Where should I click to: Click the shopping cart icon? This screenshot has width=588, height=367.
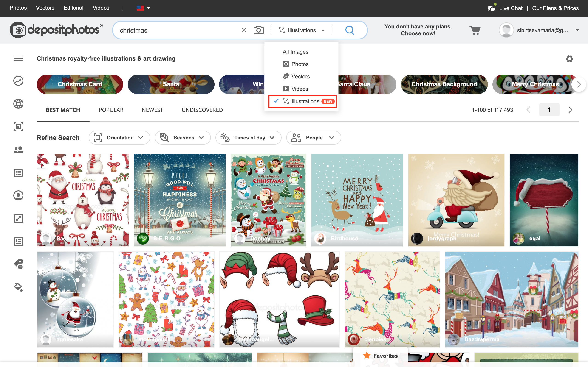point(475,30)
